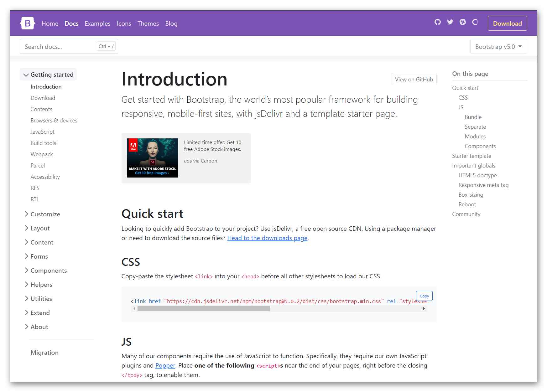Jump to Modules in On this page
547x392 pixels.
pos(475,136)
